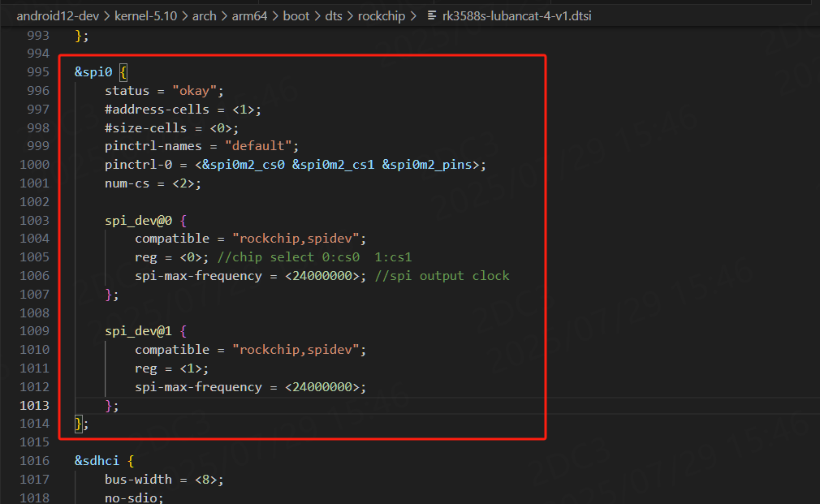Click the &sdhci node label

click(x=97, y=461)
